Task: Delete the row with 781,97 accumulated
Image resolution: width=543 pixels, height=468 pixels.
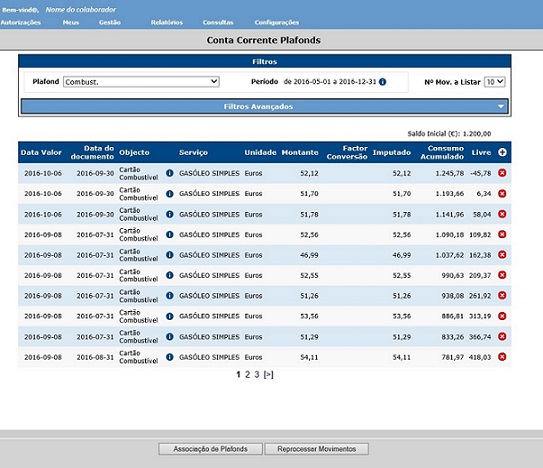Action: 502,357
